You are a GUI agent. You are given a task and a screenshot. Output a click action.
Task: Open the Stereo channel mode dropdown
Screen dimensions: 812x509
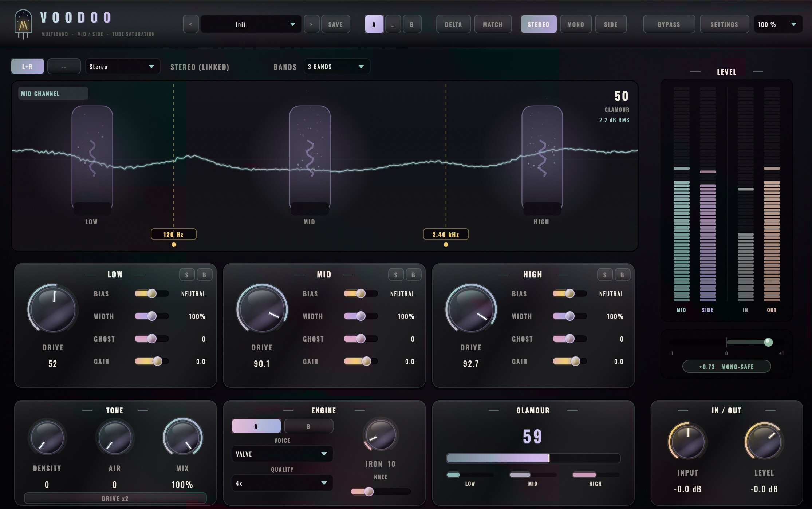tap(123, 67)
